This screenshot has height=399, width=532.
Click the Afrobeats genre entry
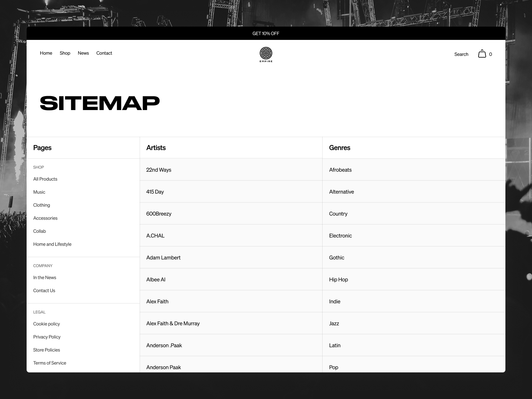click(340, 170)
